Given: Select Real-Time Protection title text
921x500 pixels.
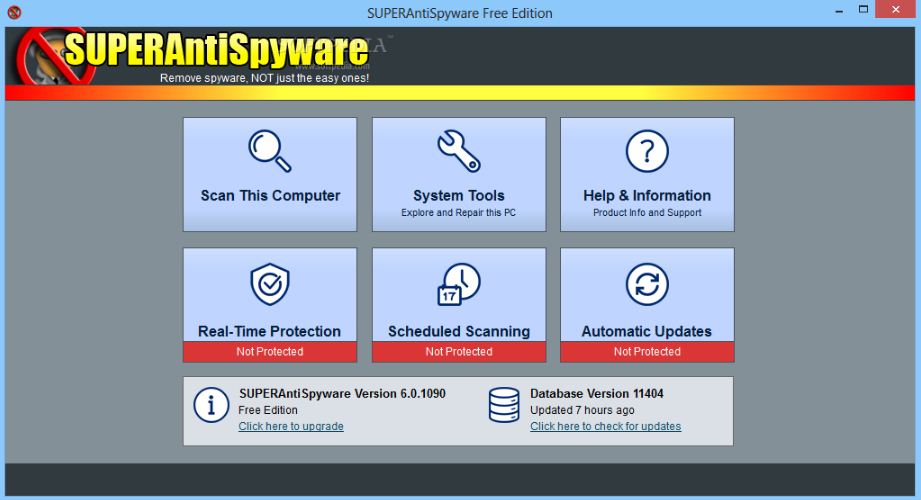Looking at the screenshot, I should tap(270, 331).
